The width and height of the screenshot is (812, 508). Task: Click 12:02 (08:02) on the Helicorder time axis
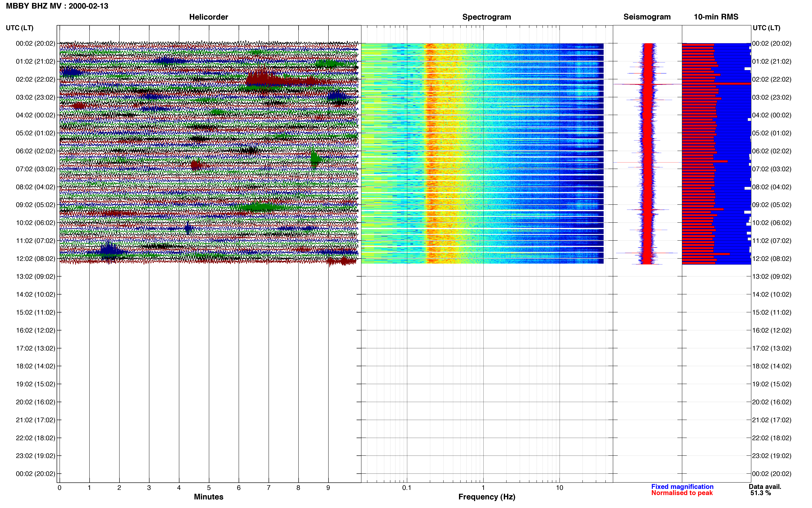[36, 259]
